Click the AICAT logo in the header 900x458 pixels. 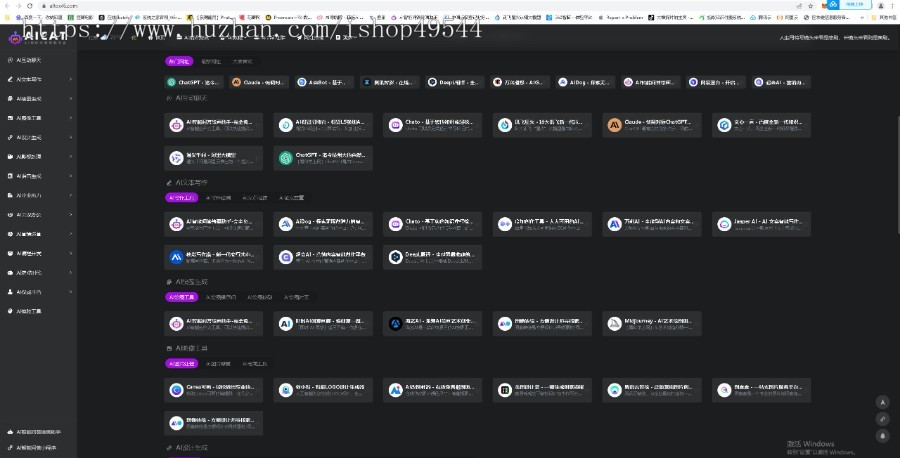[x=38, y=37]
